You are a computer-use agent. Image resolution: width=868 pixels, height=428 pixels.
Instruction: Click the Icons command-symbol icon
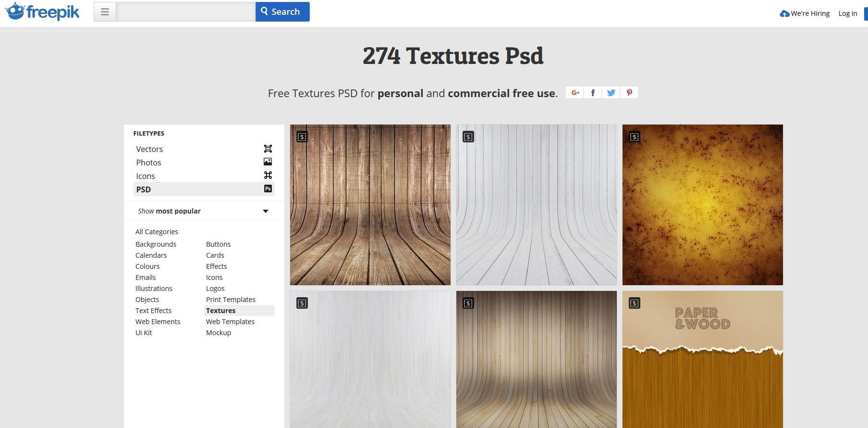click(x=268, y=175)
